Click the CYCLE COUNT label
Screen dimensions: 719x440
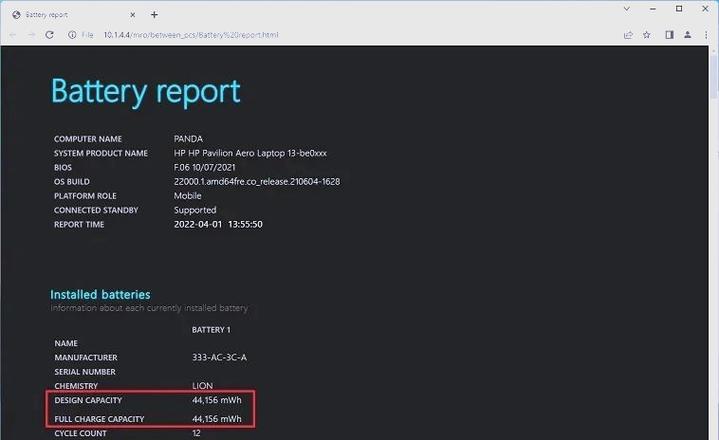click(80, 433)
